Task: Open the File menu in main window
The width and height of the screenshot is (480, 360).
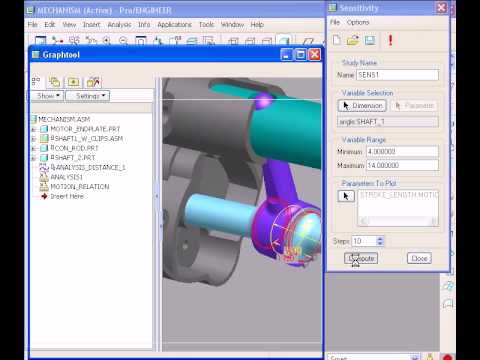Action: [x=32, y=25]
